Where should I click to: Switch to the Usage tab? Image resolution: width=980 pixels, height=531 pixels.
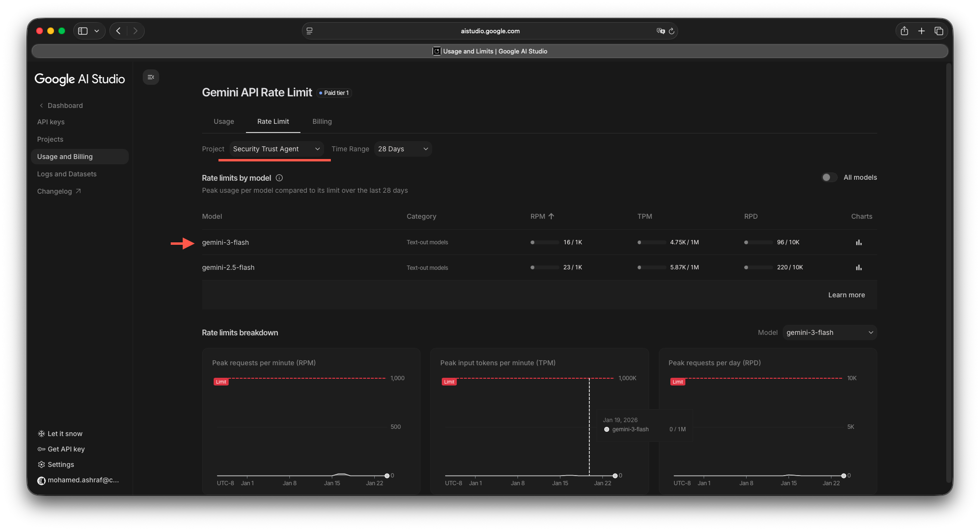click(224, 121)
